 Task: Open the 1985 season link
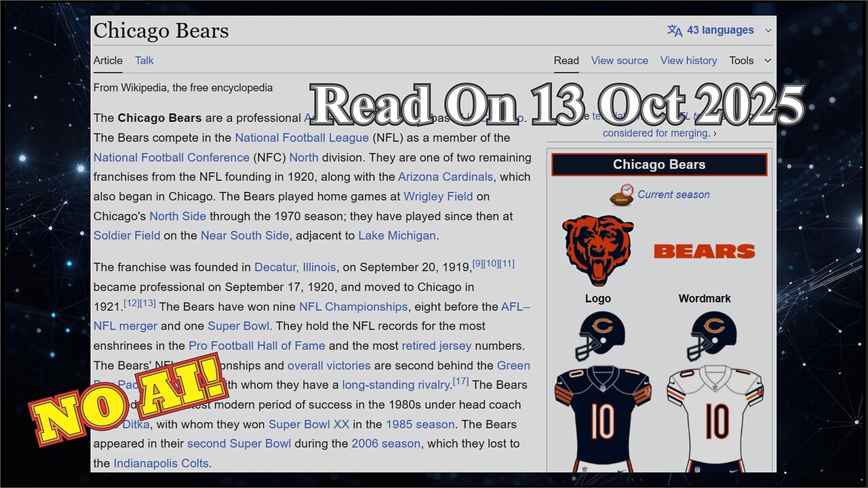(x=420, y=424)
